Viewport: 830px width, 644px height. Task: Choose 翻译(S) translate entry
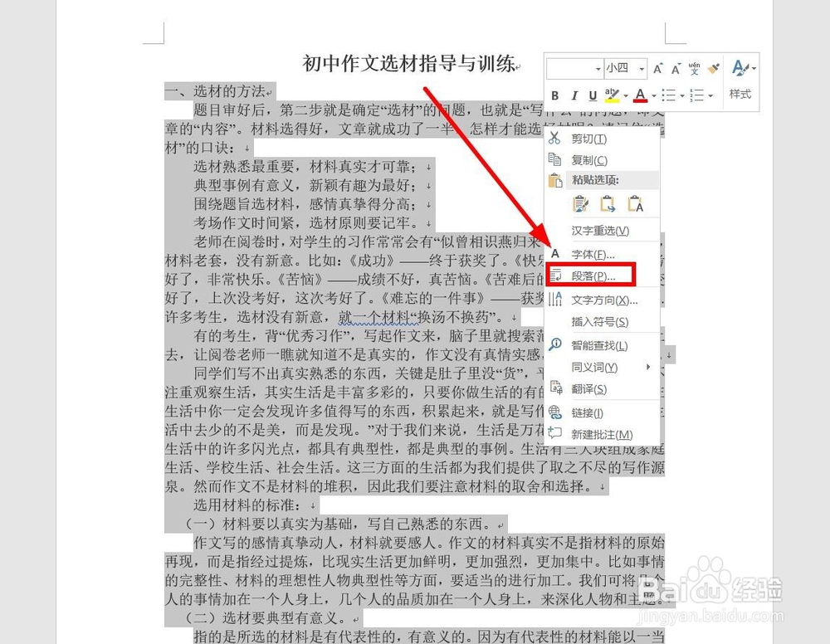click(x=603, y=389)
